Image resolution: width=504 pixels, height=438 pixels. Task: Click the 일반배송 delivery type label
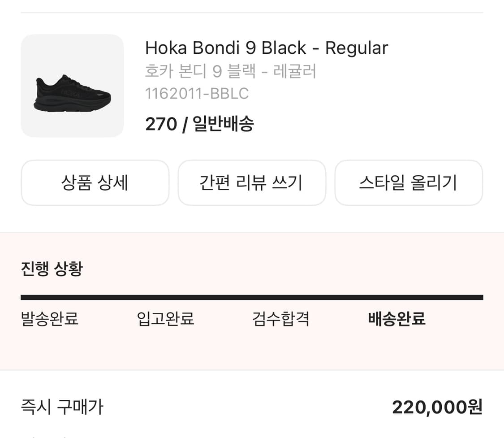click(223, 124)
